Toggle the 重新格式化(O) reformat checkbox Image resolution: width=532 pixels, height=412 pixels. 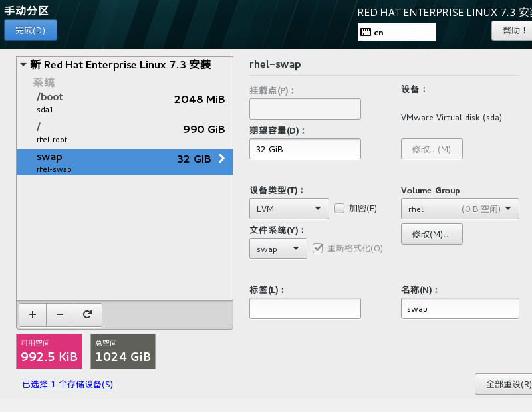point(318,249)
